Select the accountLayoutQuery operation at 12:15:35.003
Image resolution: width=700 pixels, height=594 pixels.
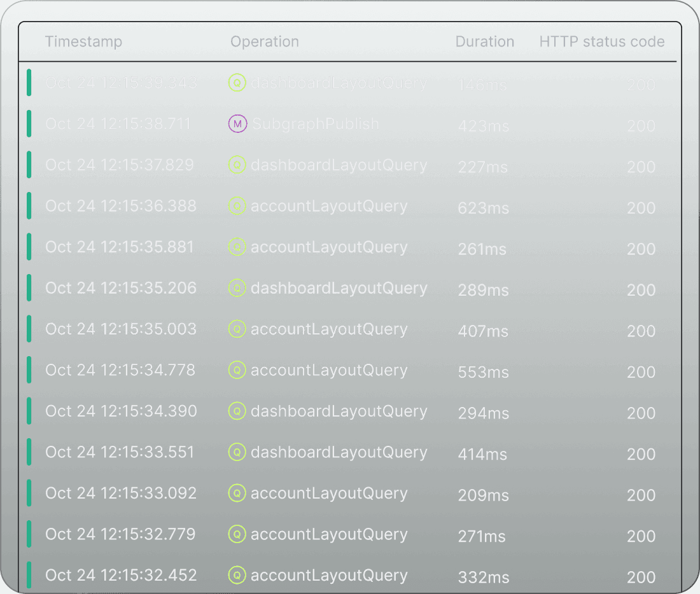click(x=329, y=329)
